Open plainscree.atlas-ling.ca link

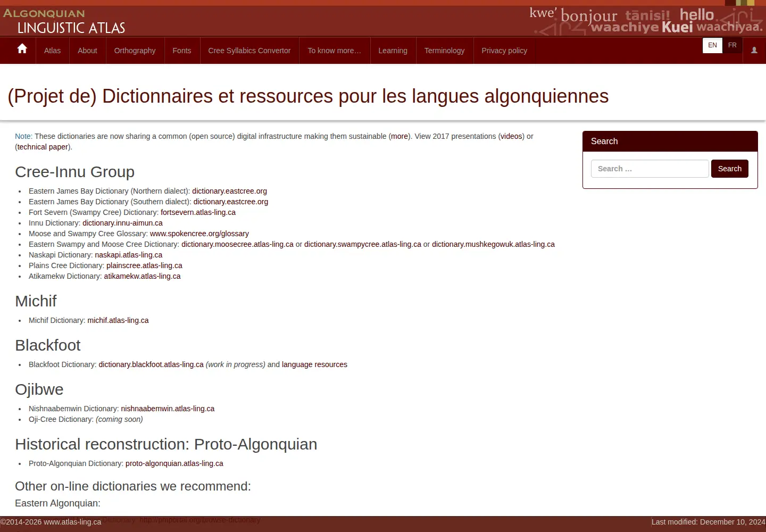tap(144, 265)
